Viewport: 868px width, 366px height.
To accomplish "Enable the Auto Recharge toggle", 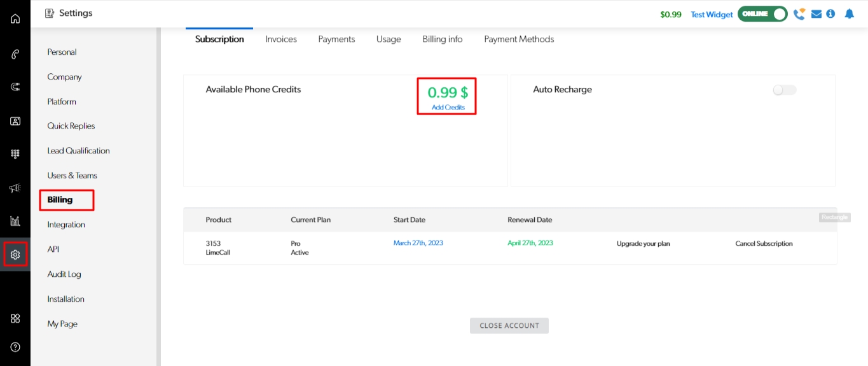I will (784, 90).
